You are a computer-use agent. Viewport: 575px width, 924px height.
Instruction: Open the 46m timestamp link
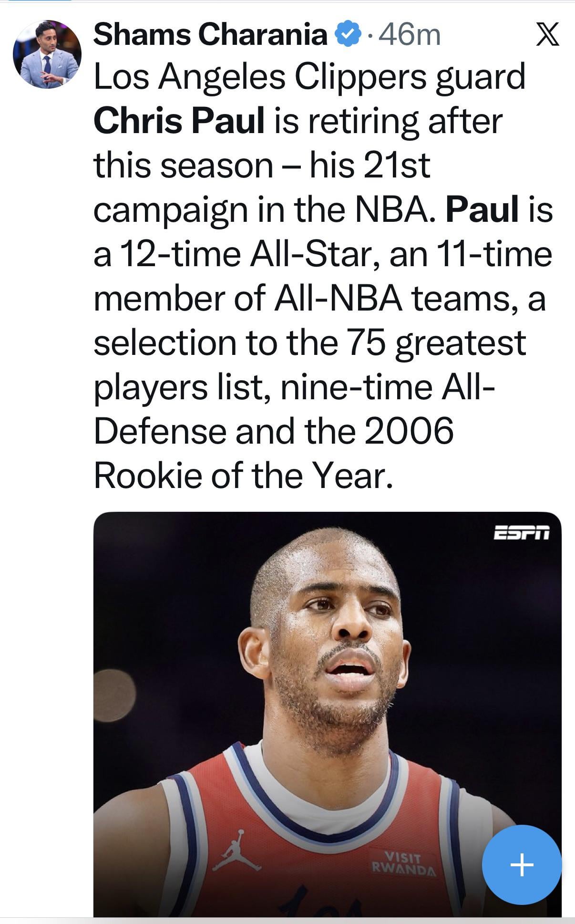[x=410, y=35]
